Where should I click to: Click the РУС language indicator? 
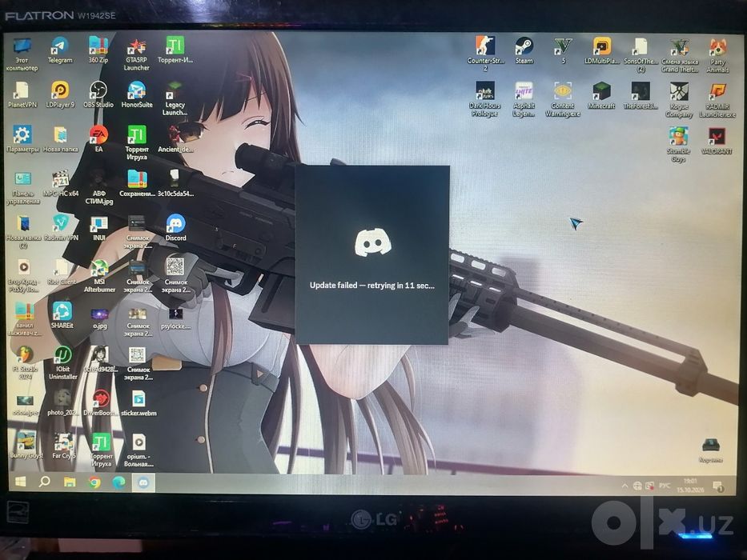pyautogui.click(x=664, y=486)
